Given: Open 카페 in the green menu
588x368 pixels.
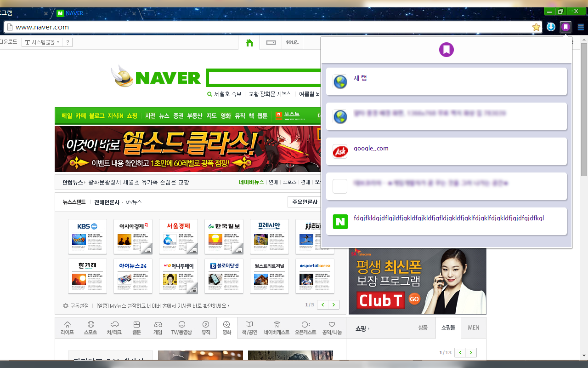Looking at the screenshot, I should coord(81,116).
